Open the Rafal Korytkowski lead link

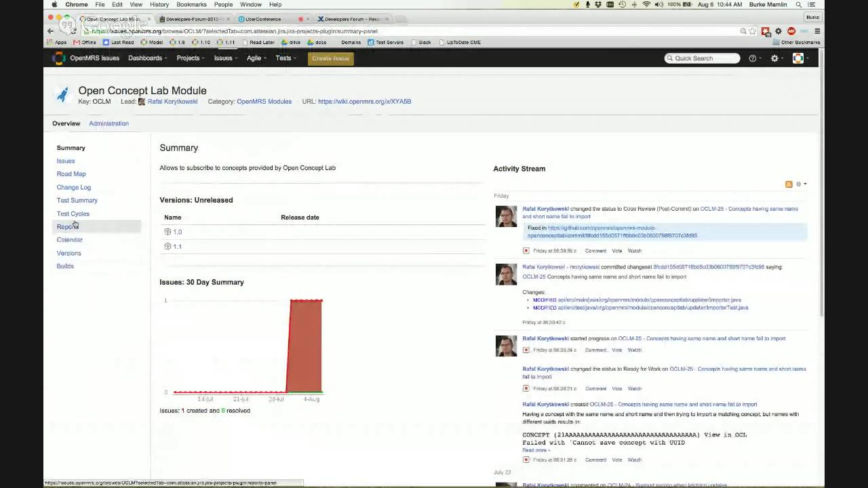coord(172,102)
